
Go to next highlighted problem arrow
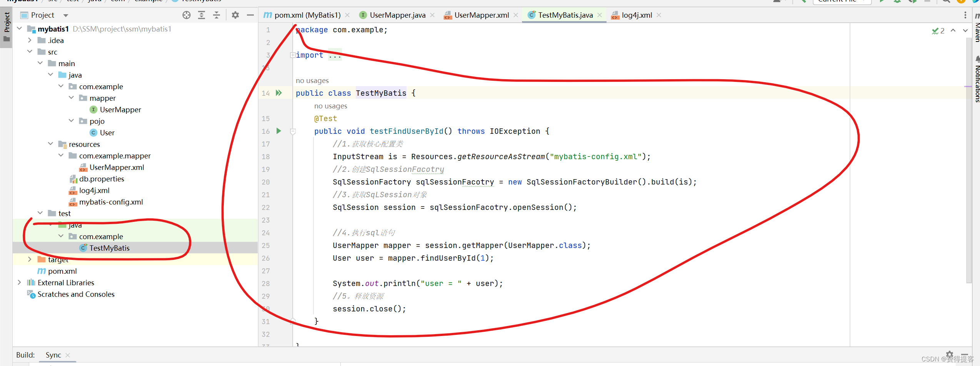pos(965,30)
